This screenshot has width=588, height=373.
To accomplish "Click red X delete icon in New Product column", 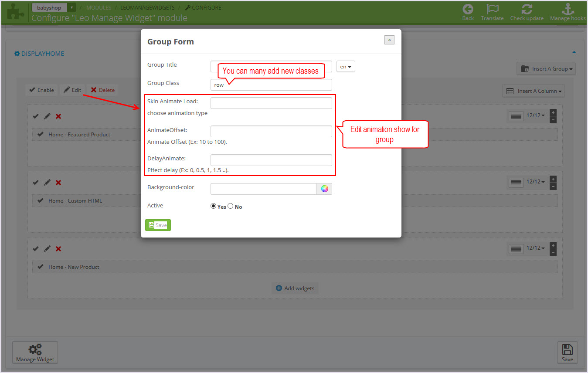I will [x=58, y=249].
